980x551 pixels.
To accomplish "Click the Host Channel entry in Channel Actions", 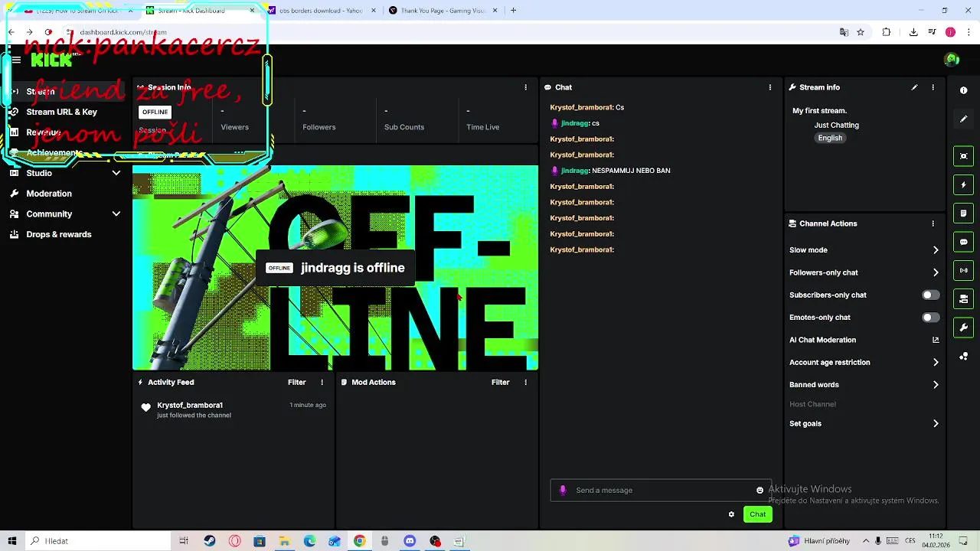I will pos(812,404).
